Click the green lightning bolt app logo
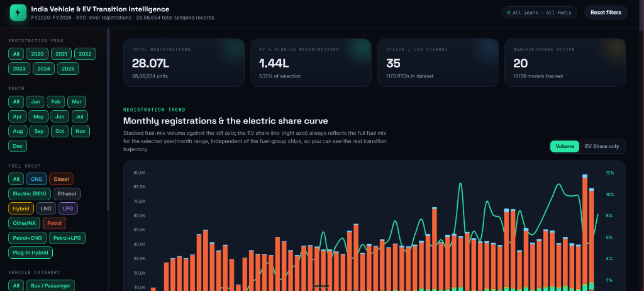The width and height of the screenshot is (644, 291). [x=18, y=13]
